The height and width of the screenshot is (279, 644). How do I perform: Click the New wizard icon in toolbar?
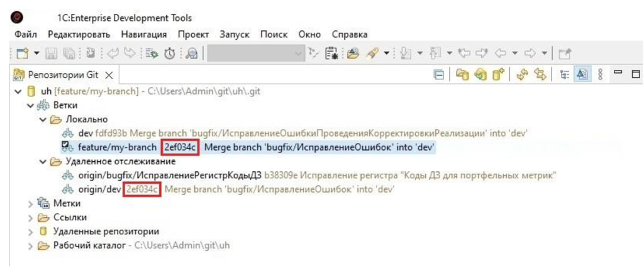[x=22, y=54]
